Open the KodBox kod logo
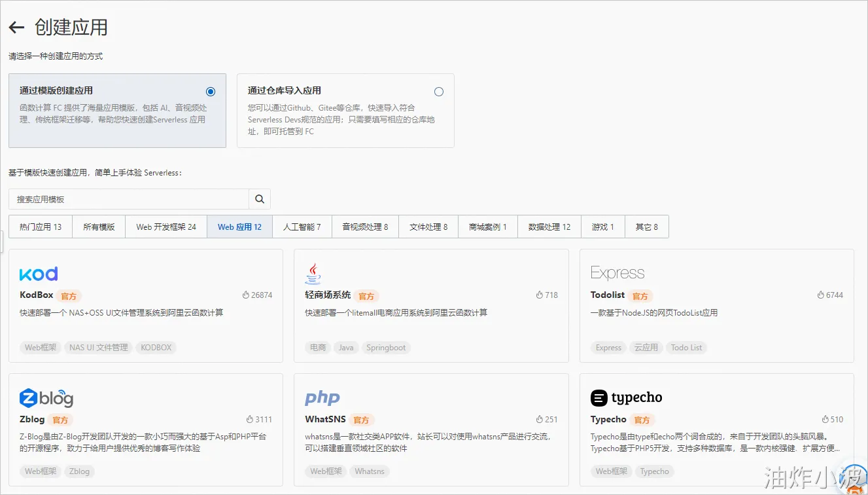Screen dimensions: 868x495 pos(39,273)
